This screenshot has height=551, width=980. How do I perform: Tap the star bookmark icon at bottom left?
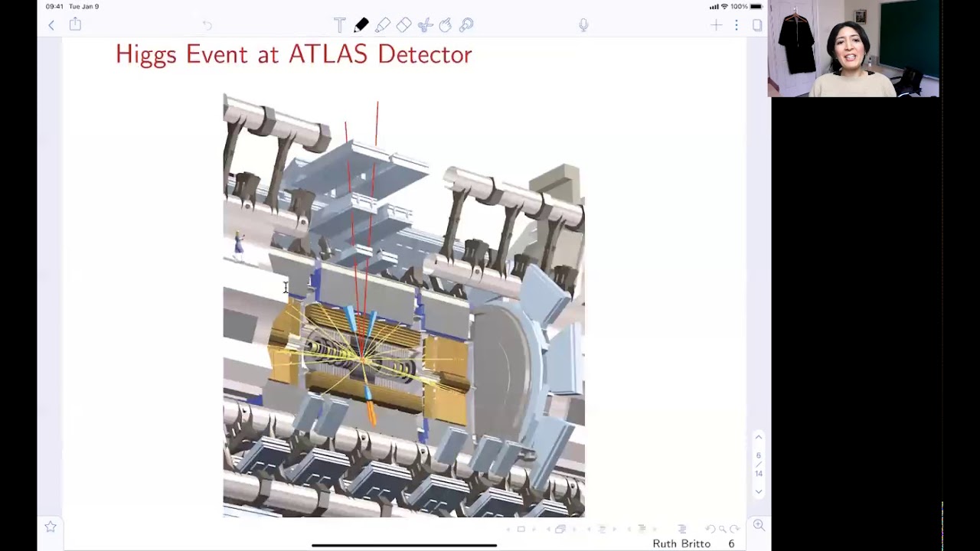tap(51, 527)
